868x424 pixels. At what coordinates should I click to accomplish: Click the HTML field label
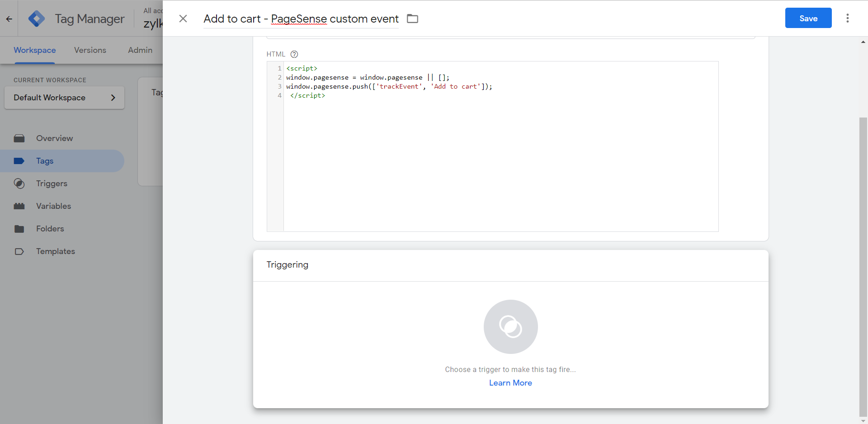pyautogui.click(x=276, y=54)
